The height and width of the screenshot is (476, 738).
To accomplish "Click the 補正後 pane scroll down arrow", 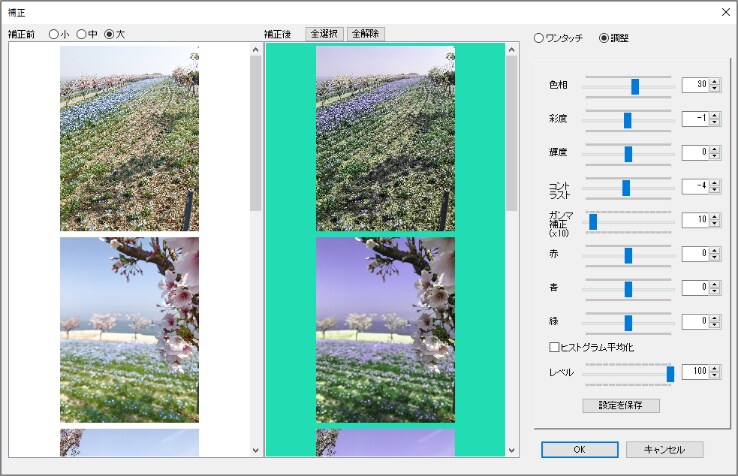I will (x=512, y=451).
